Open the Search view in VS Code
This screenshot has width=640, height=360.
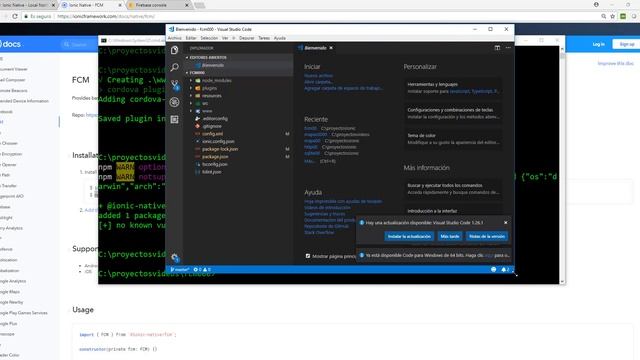point(175,67)
